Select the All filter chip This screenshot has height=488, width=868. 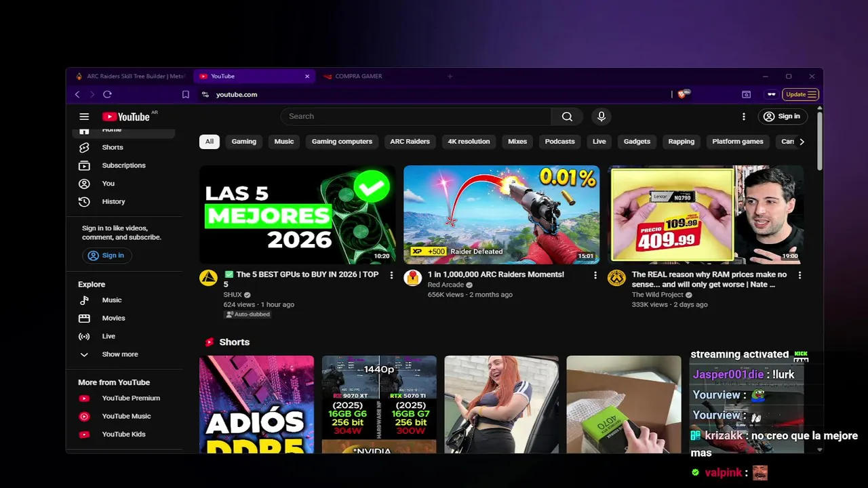tap(210, 142)
